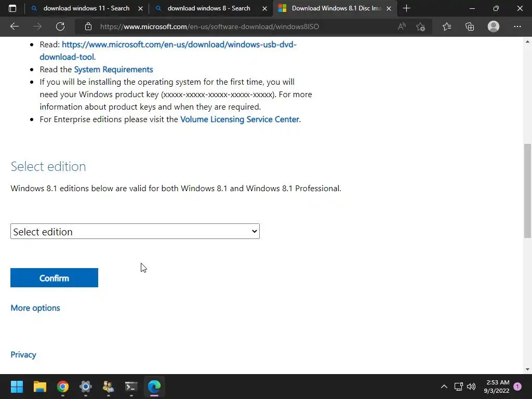
Task: Click the grayed forward navigation arrow
Action: (x=37, y=26)
